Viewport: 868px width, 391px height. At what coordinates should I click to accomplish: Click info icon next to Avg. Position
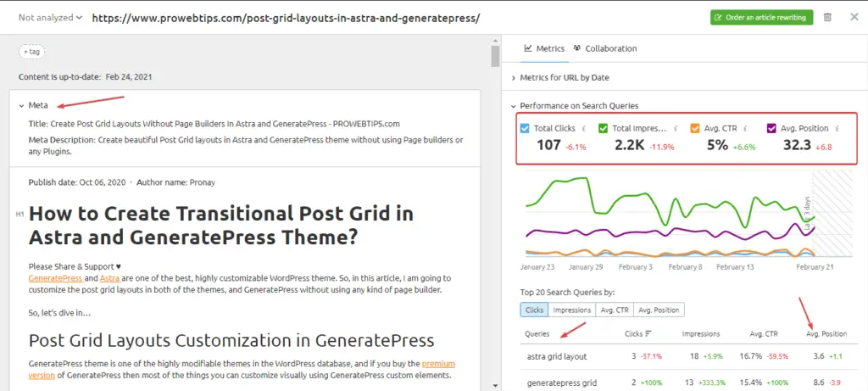coord(837,128)
